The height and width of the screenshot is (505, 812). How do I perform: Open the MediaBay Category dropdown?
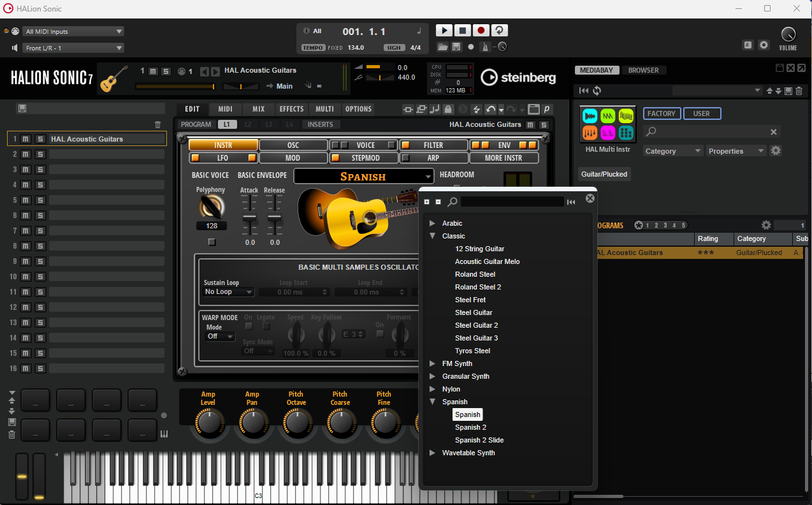[672, 151]
